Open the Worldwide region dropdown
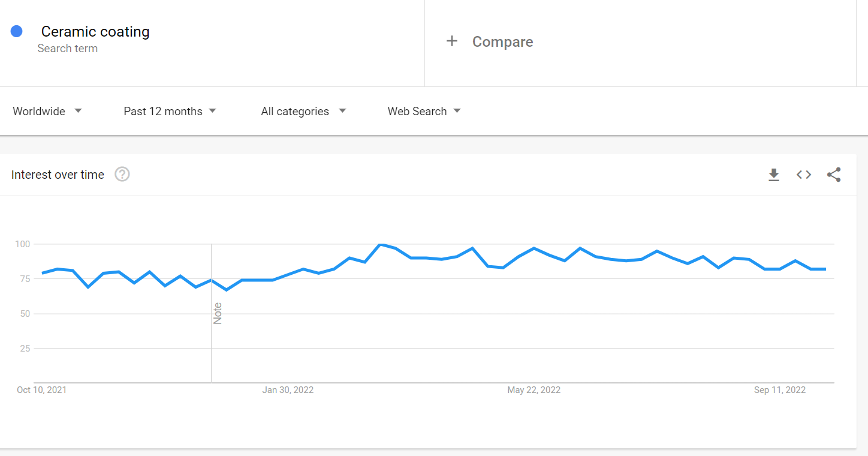 (47, 111)
